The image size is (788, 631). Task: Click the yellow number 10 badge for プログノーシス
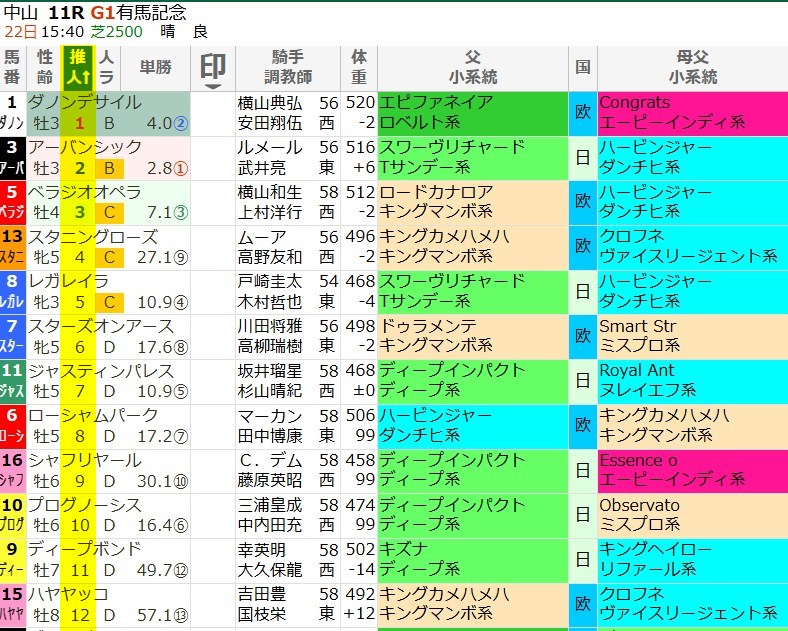12,505
